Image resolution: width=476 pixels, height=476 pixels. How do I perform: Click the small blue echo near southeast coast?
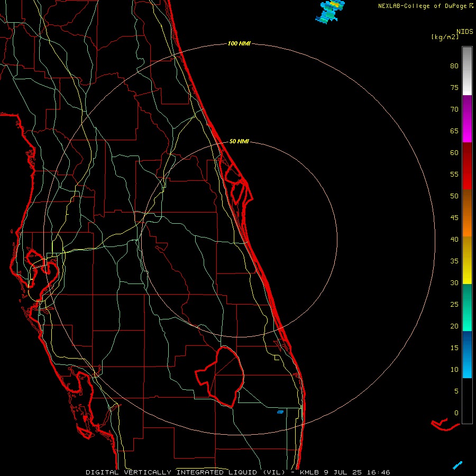click(x=280, y=412)
